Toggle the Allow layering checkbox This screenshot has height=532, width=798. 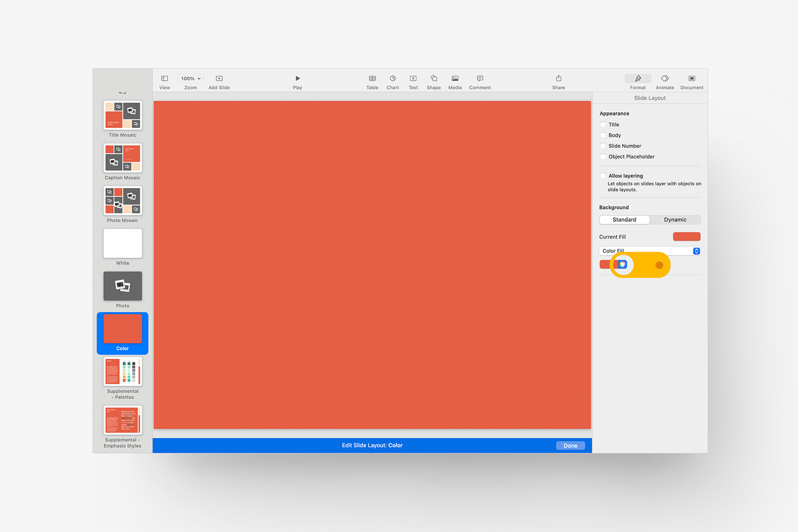[x=603, y=176]
